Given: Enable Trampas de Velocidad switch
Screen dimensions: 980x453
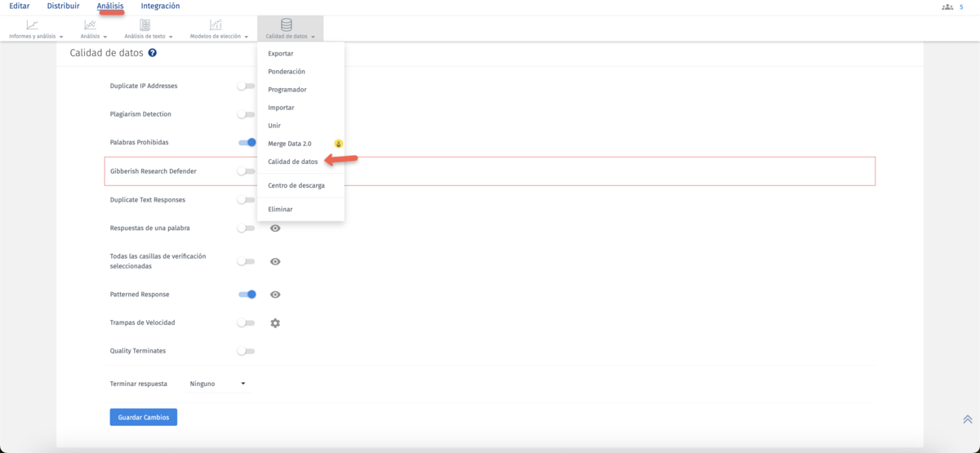Looking at the screenshot, I should (x=246, y=323).
